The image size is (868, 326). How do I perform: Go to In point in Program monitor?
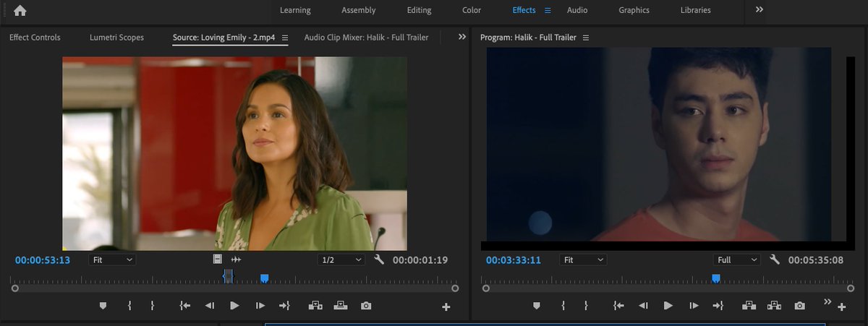click(x=618, y=306)
